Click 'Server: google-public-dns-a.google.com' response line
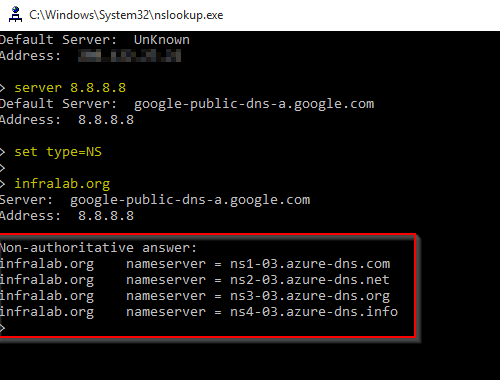 coord(155,200)
